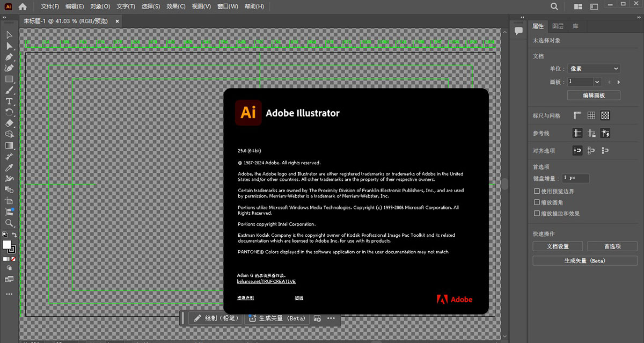The image size is (644, 343).
Task: Select the Pen tool in the toolbar
Action: [9, 57]
